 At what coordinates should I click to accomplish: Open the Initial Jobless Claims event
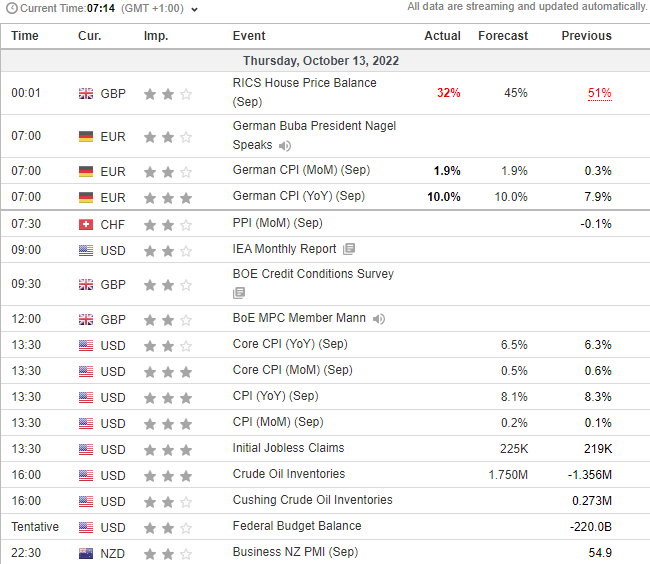(x=288, y=449)
